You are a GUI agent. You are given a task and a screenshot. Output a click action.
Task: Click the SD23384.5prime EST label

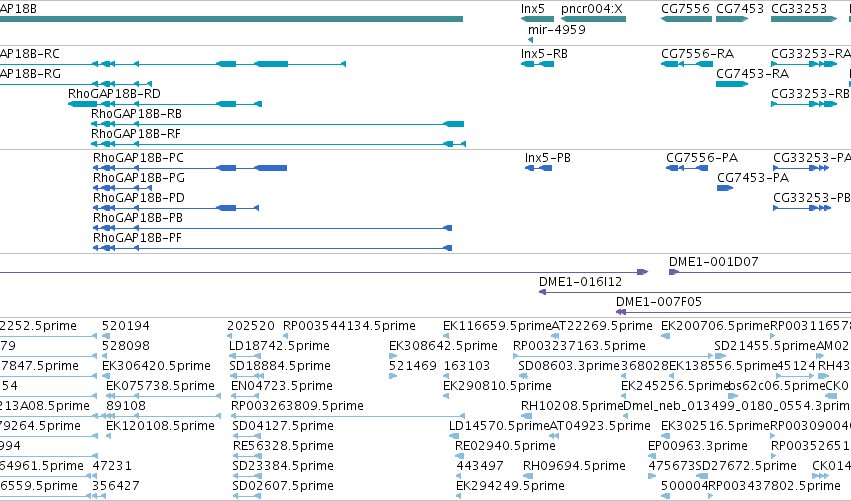(283, 466)
